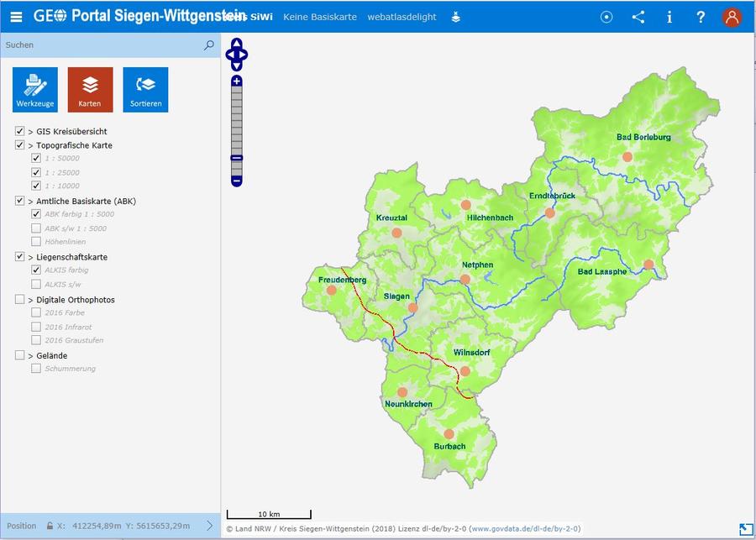The width and height of the screenshot is (756, 540).
Task: Select the webatlasdelight basemap
Action: (x=402, y=17)
